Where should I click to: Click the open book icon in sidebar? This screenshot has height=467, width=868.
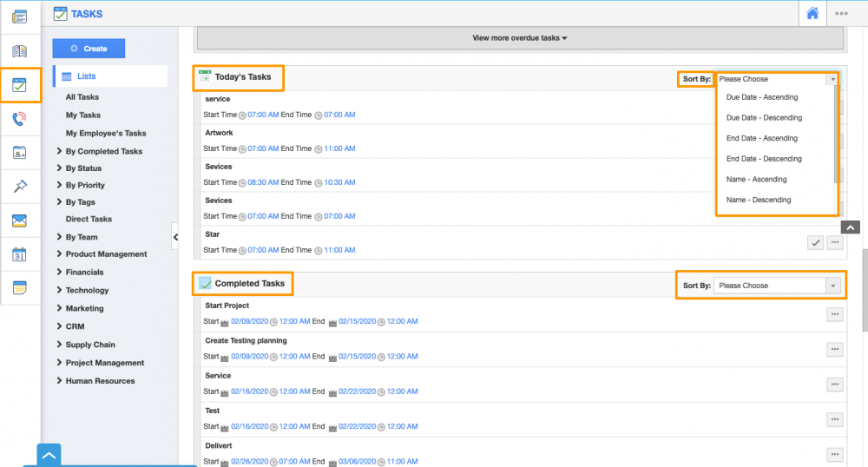[20, 51]
